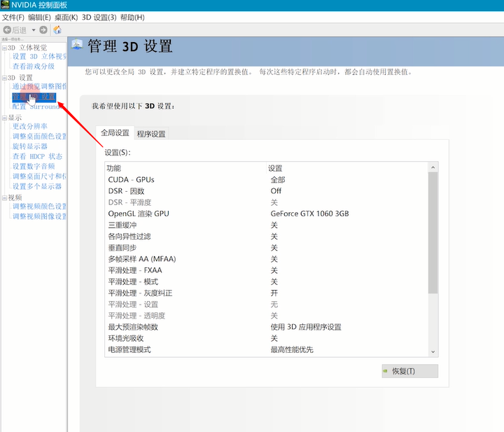Screen dimensions: 504x432
Task: Select the 最大预渲染帧数 row
Action: coord(267,327)
